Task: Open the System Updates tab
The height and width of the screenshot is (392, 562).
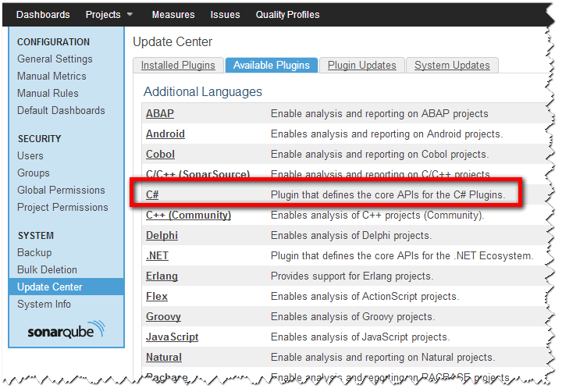Action: [452, 66]
